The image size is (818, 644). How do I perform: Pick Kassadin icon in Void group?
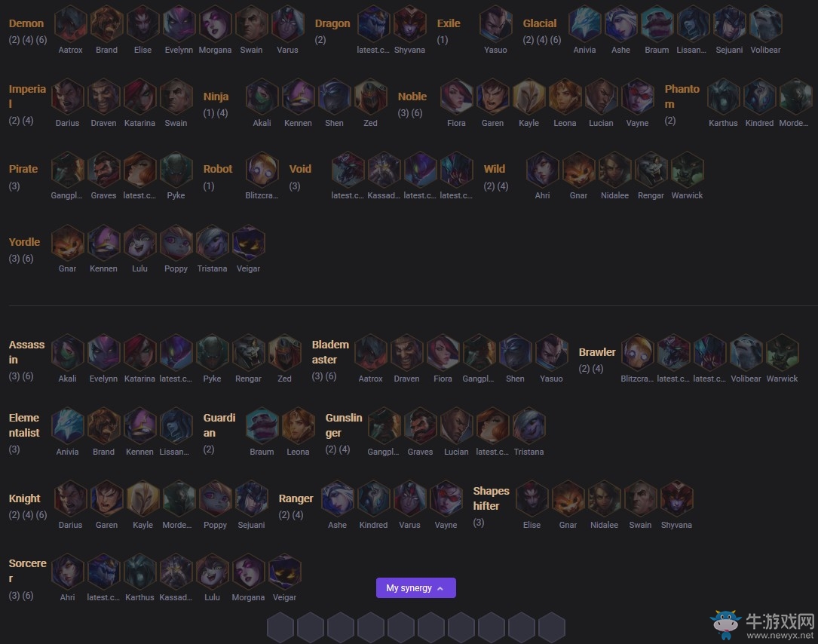(x=384, y=170)
